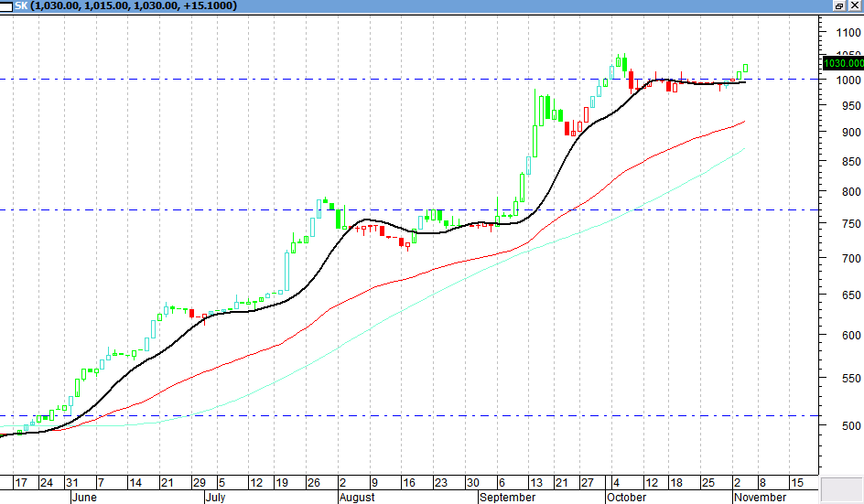Restore down the SK chart window
This screenshot has height=504, width=864.
coord(839,5)
